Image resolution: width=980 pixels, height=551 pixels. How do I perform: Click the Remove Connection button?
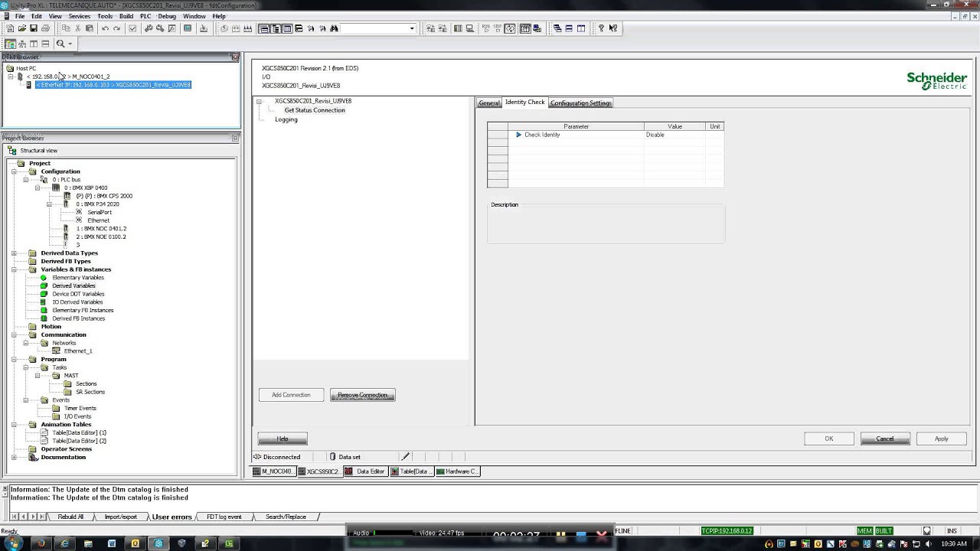pos(363,395)
